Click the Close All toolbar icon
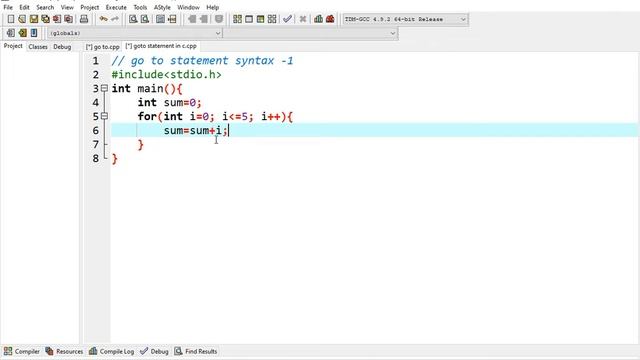 click(69, 19)
